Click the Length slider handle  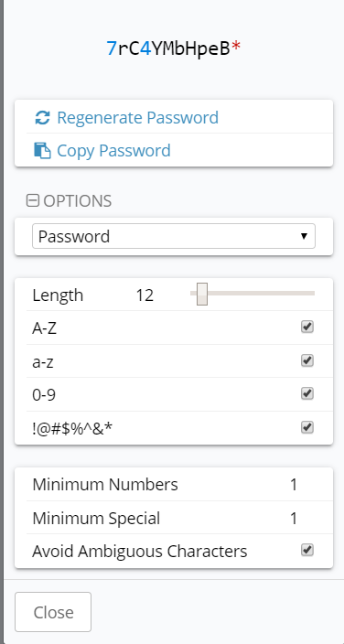point(202,294)
